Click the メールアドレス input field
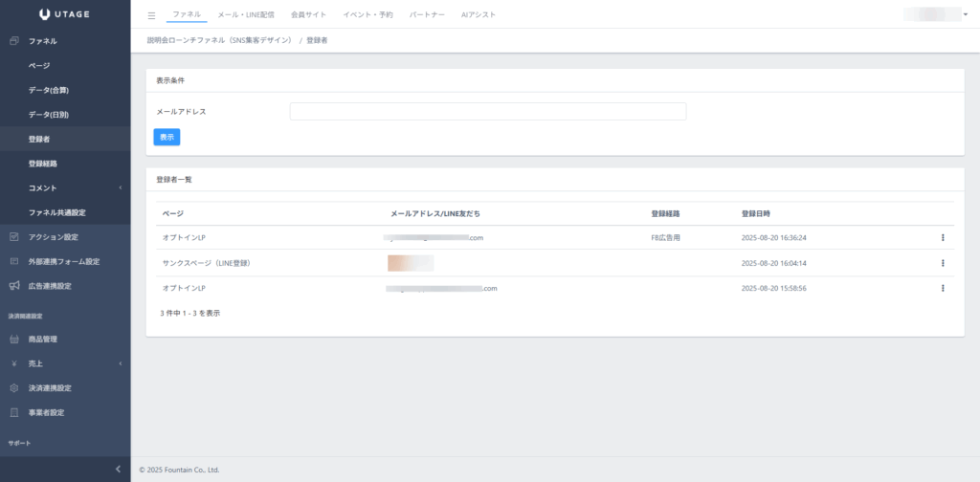 coord(487,112)
